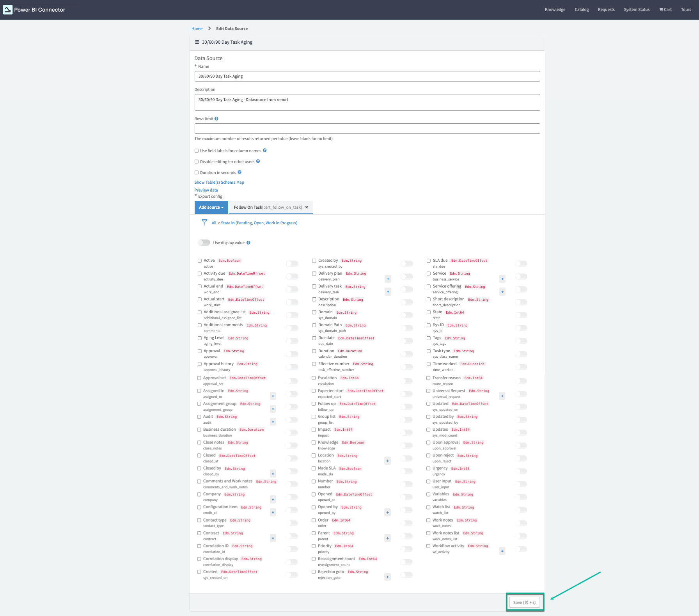699x616 pixels.
Task: Click the Power BI Connector logo
Action: point(35,9)
